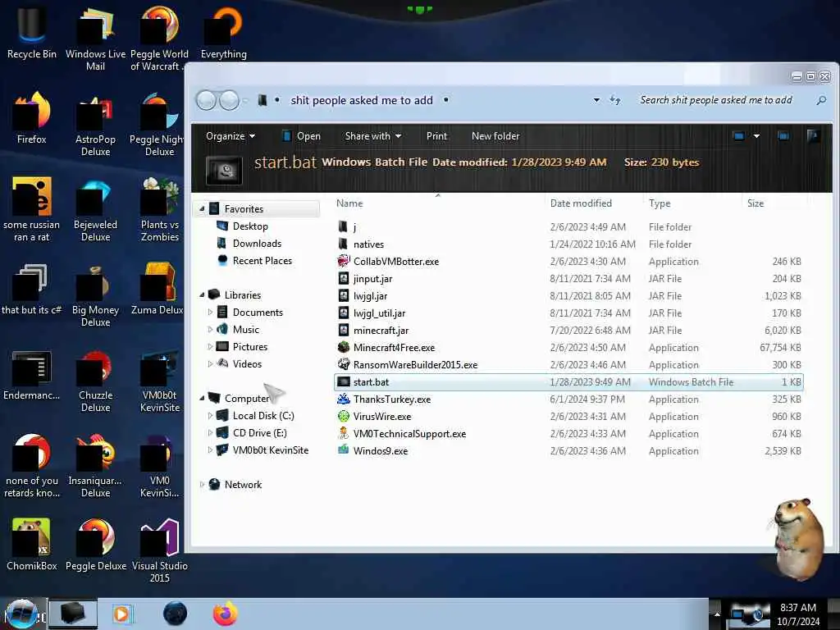Select CD Drive (E:) in tree
Viewport: 840px width, 630px height.
[260, 433]
